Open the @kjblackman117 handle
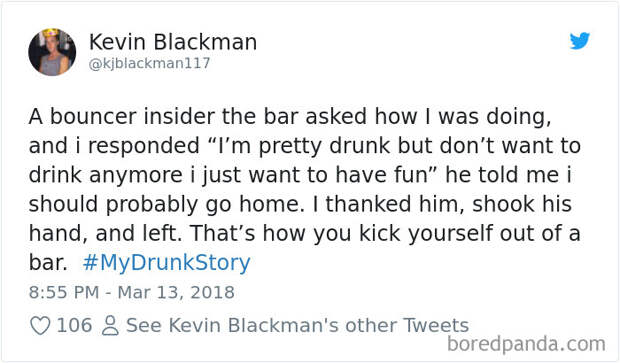 point(149,63)
